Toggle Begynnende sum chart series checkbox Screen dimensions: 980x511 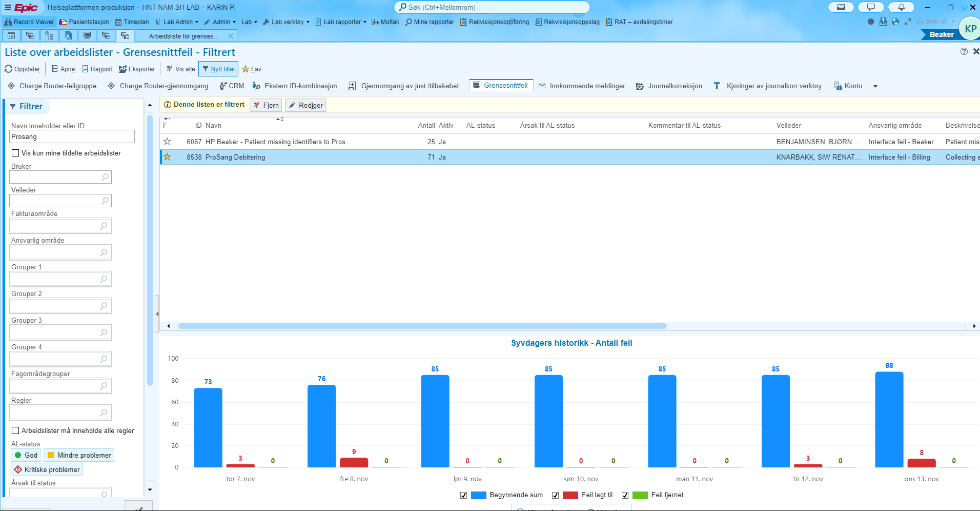pos(463,495)
